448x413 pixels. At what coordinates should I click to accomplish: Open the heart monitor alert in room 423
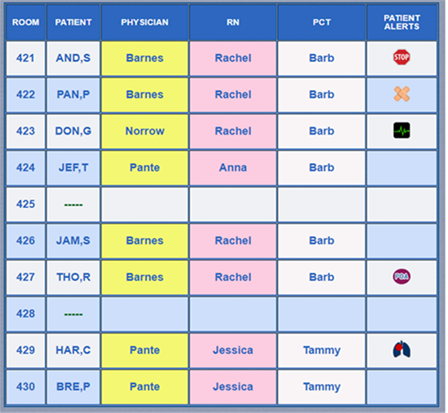[x=401, y=130]
